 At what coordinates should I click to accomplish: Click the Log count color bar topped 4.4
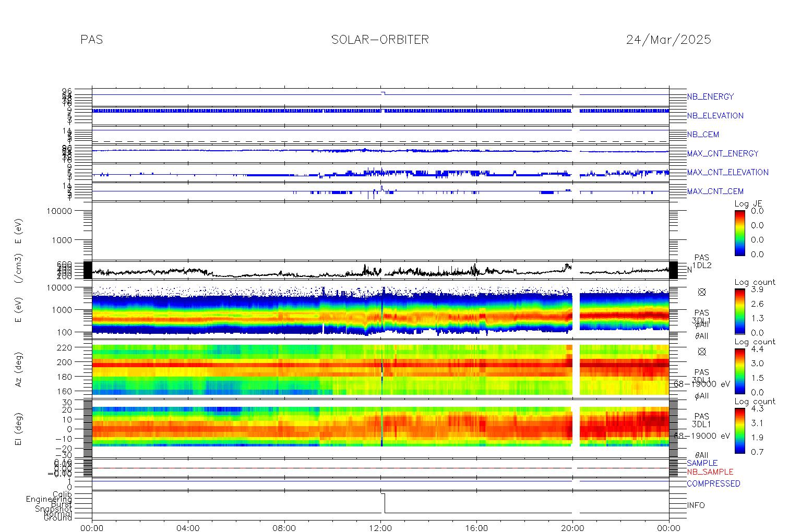(739, 371)
